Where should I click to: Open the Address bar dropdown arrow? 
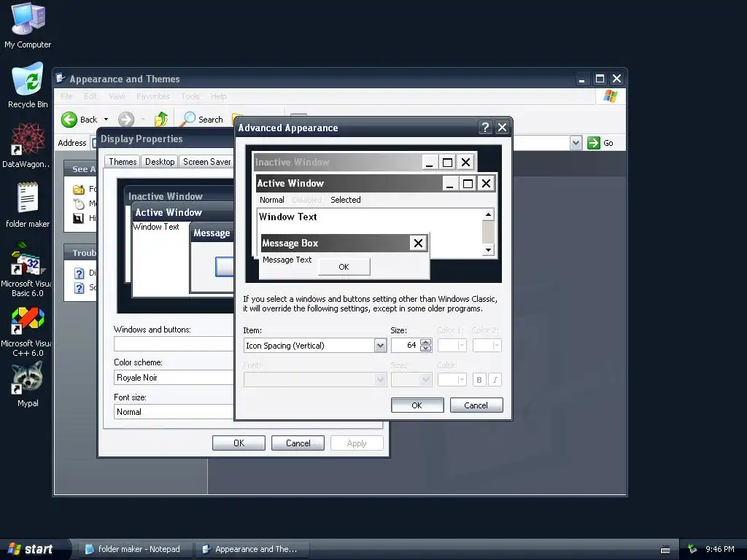[x=576, y=143]
